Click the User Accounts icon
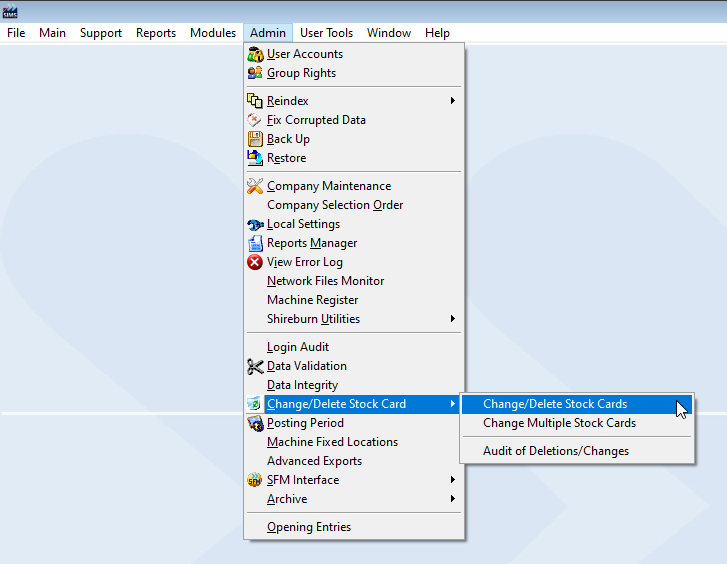This screenshot has height=564, width=727. (x=255, y=54)
